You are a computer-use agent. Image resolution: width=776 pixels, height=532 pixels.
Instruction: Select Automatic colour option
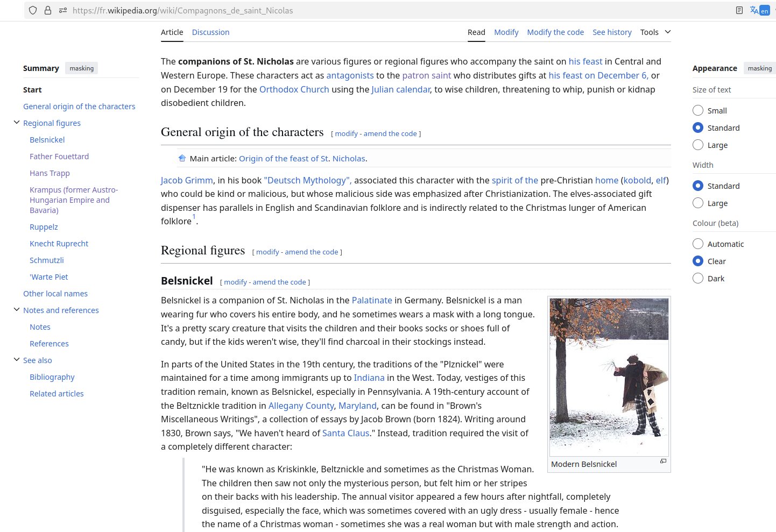click(698, 244)
